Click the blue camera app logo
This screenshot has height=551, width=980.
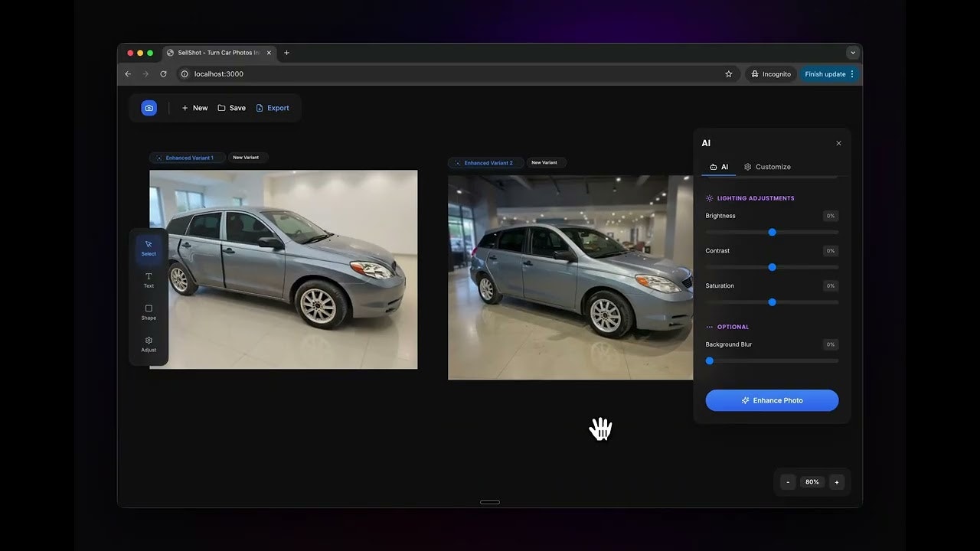[x=149, y=107]
